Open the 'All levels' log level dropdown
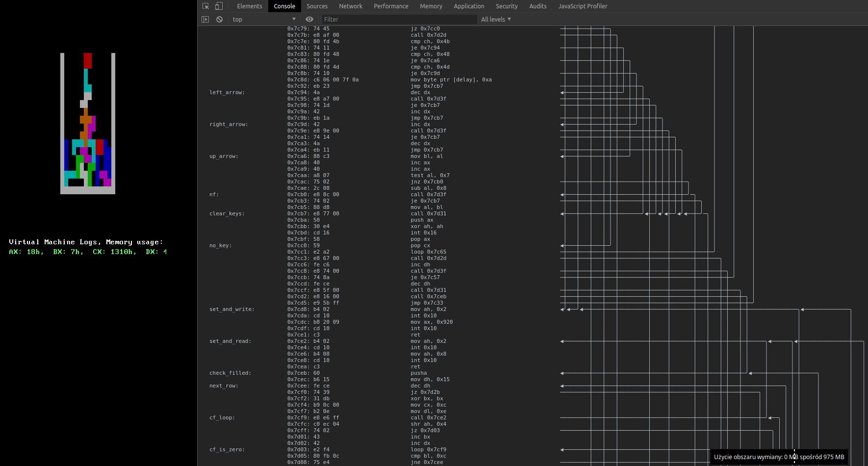 496,20
